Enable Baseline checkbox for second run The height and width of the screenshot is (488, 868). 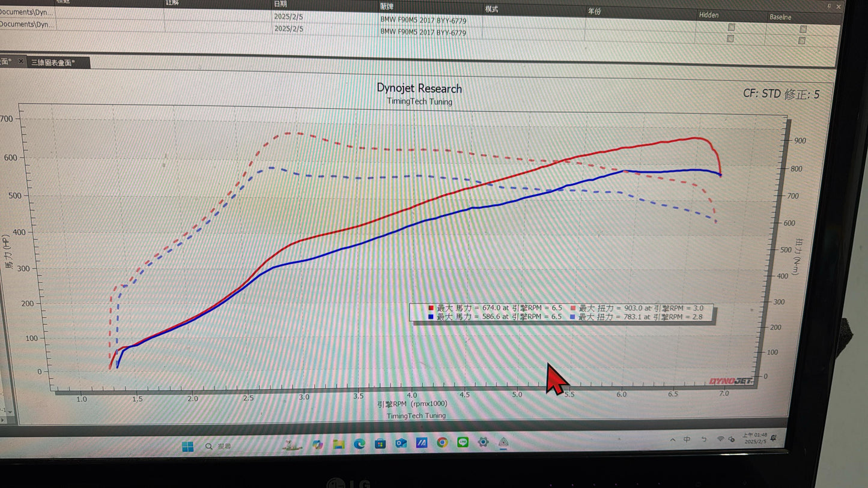click(x=801, y=40)
